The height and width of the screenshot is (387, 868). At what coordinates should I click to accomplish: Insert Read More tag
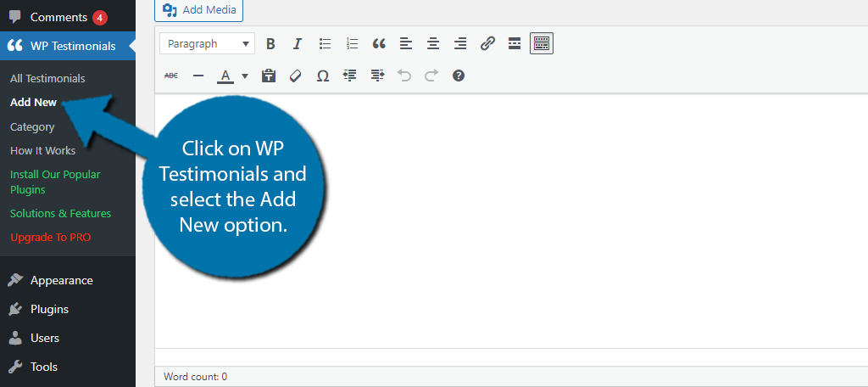coord(515,44)
